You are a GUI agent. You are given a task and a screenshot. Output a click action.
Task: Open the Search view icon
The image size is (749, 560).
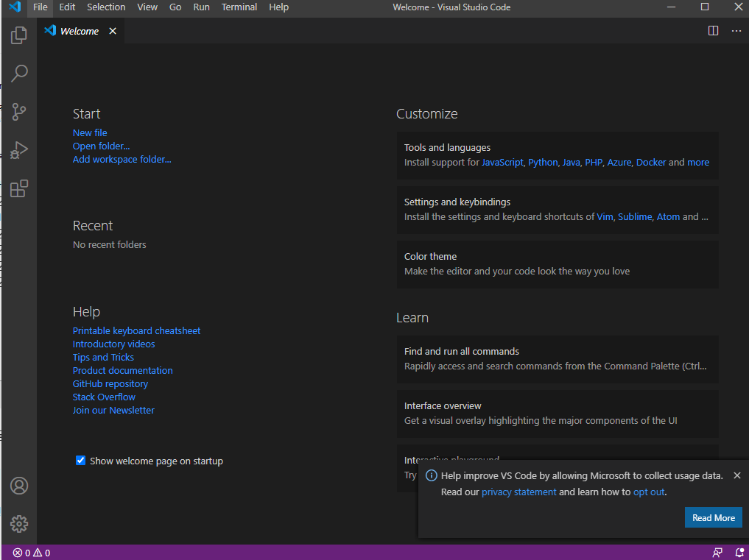pos(19,74)
